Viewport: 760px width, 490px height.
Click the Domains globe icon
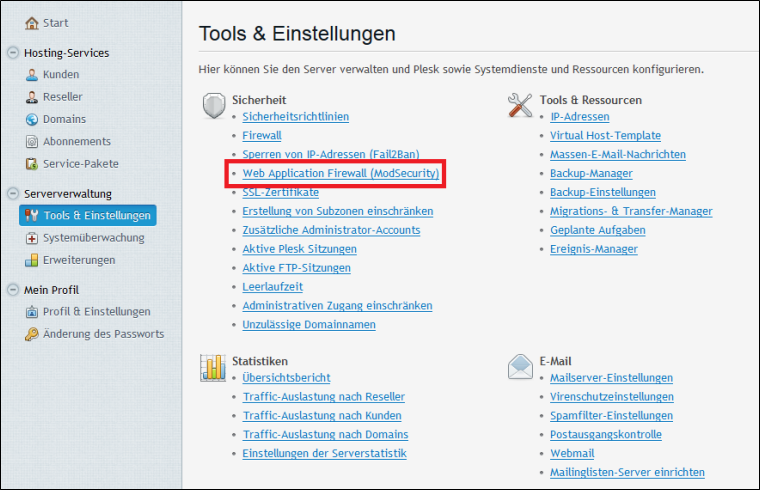coord(32,119)
